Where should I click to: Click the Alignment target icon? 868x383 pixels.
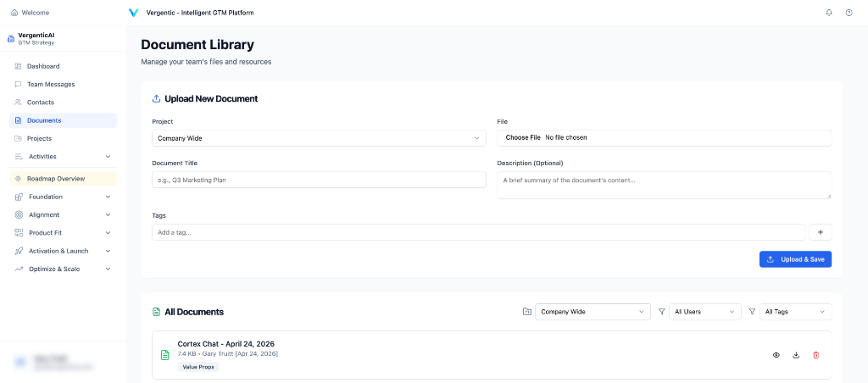(19, 214)
